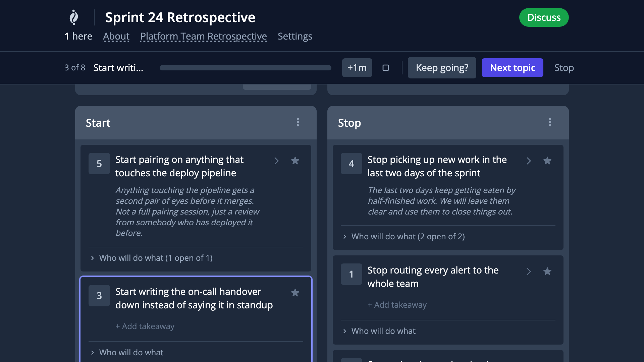Screen dimensions: 644x362
Task: Star the 'Start pairing on anything' card
Action: [x=295, y=161]
